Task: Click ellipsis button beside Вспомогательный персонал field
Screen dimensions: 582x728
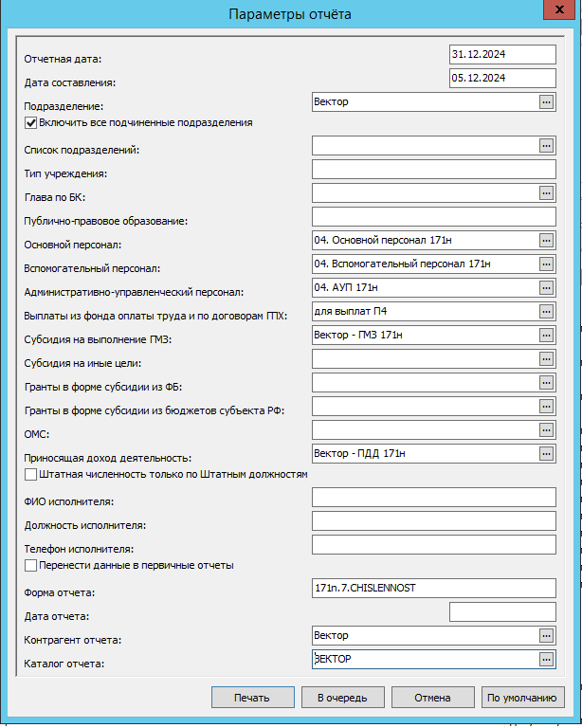Action: tap(546, 264)
